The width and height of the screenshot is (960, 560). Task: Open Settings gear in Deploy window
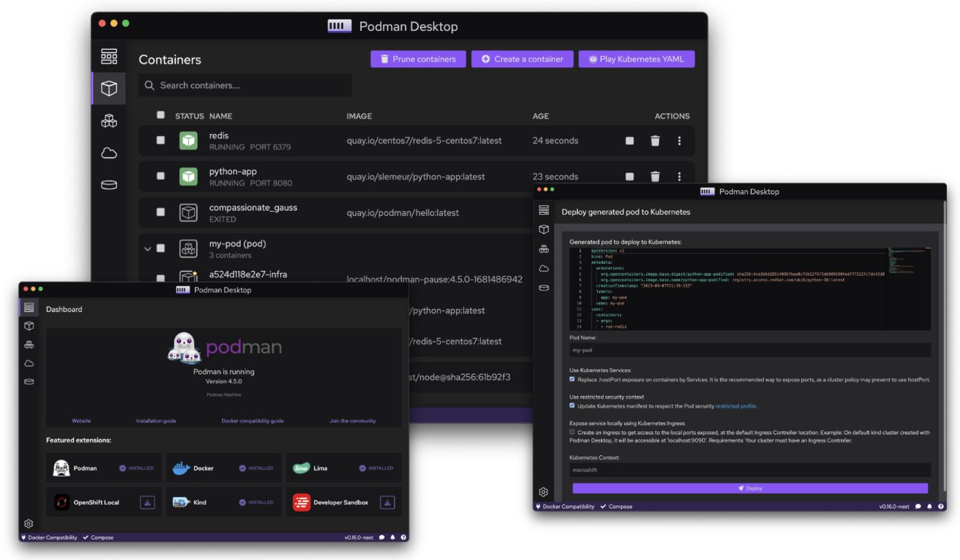544,492
